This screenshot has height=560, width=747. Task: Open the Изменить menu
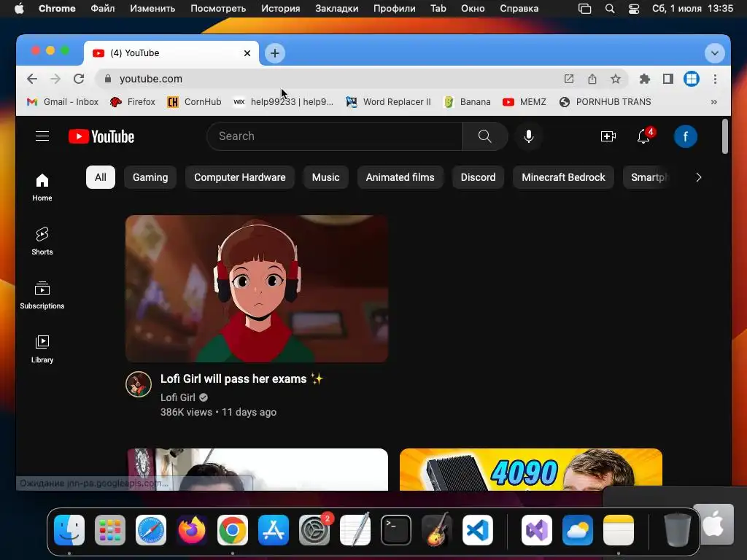152,9
